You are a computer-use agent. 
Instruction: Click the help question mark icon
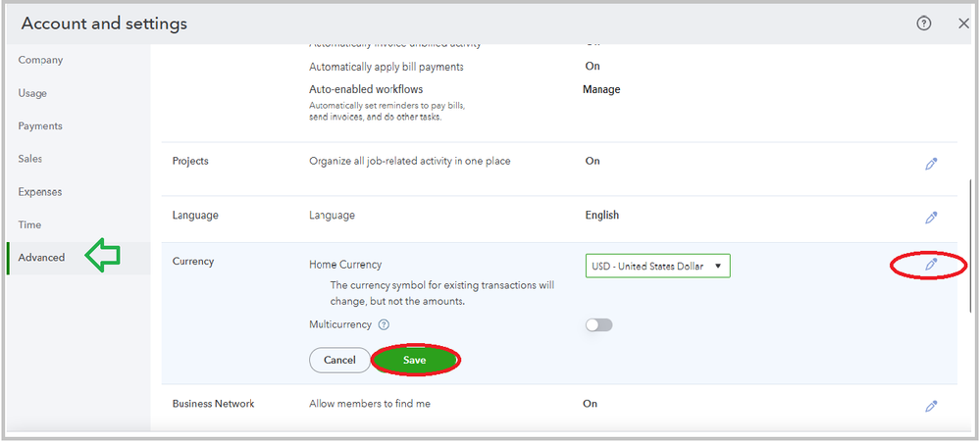[x=923, y=24]
